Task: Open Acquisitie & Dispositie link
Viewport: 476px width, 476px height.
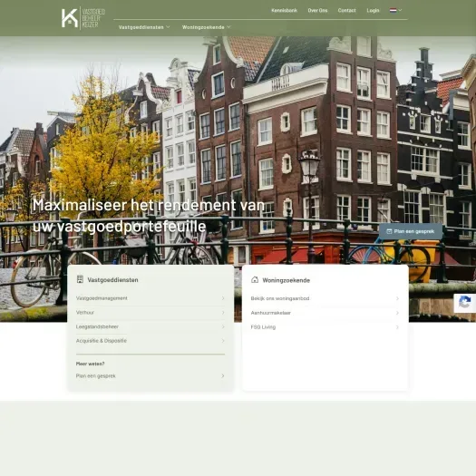Action: pos(102,341)
